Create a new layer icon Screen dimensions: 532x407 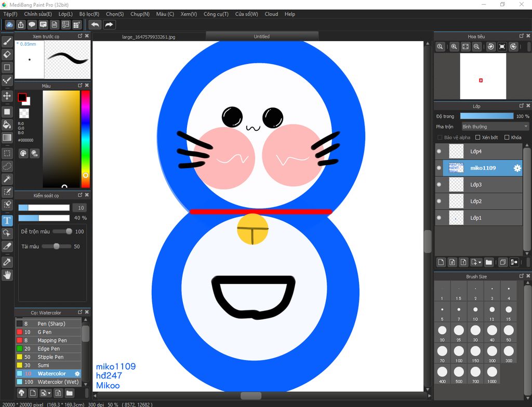(x=441, y=262)
